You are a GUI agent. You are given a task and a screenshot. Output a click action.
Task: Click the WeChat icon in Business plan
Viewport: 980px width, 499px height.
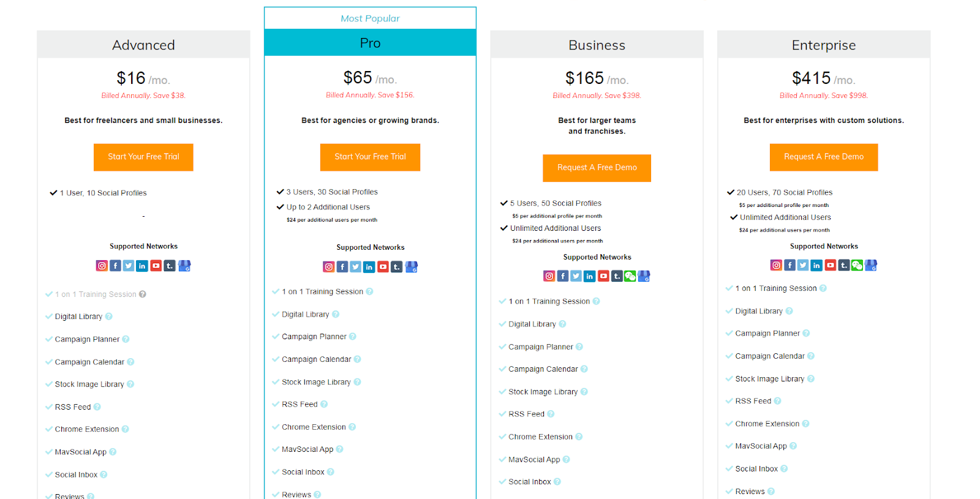[630, 276]
